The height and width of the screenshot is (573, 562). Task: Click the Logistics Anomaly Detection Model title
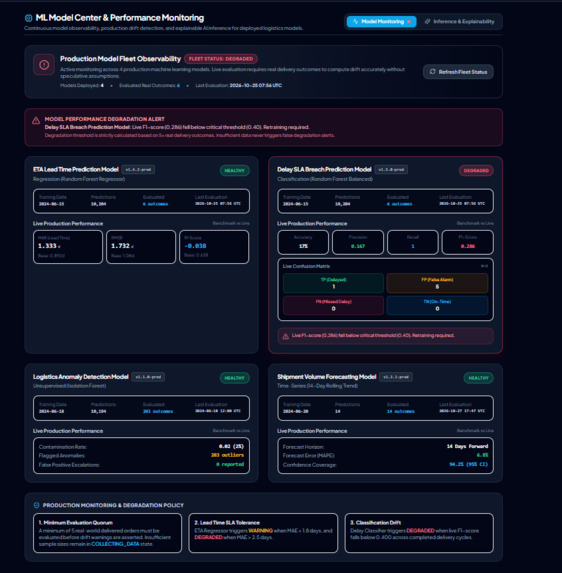coord(81,376)
